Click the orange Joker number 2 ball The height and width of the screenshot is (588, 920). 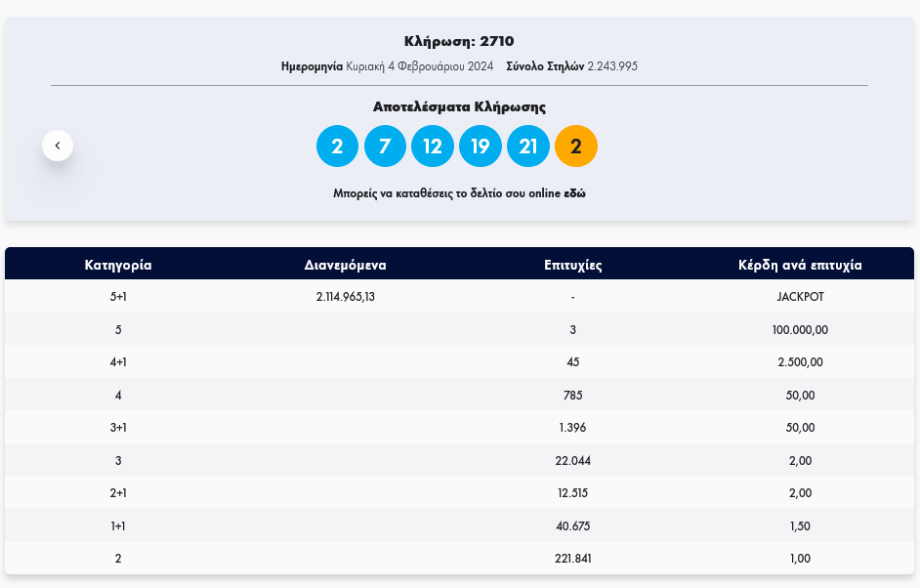point(576,147)
